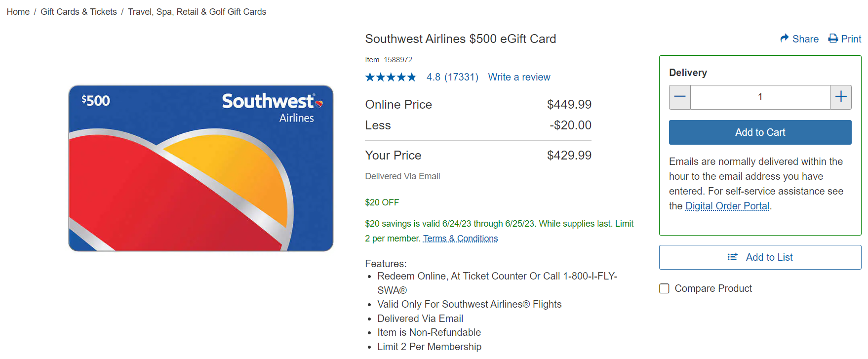Viewport: 868px width, 359px height.
Task: Open Travel, Spa, Retail & Golf Gift Cards
Action: tap(197, 11)
